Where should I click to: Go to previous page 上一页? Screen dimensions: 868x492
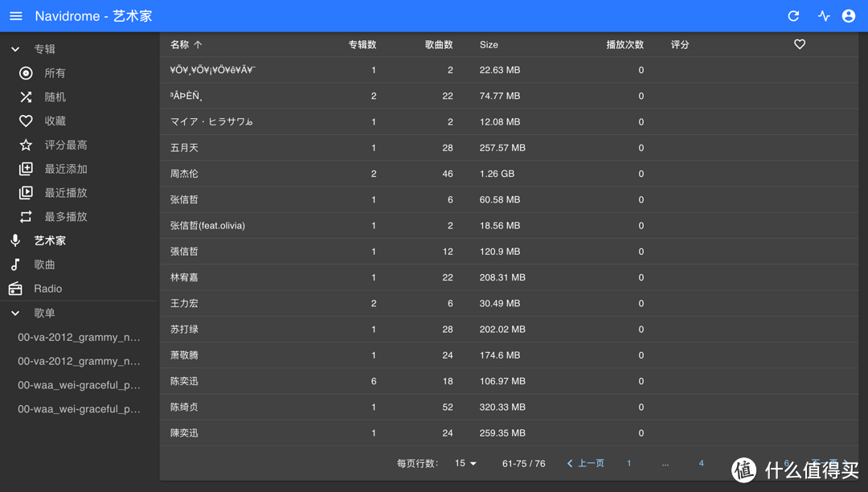coord(585,464)
